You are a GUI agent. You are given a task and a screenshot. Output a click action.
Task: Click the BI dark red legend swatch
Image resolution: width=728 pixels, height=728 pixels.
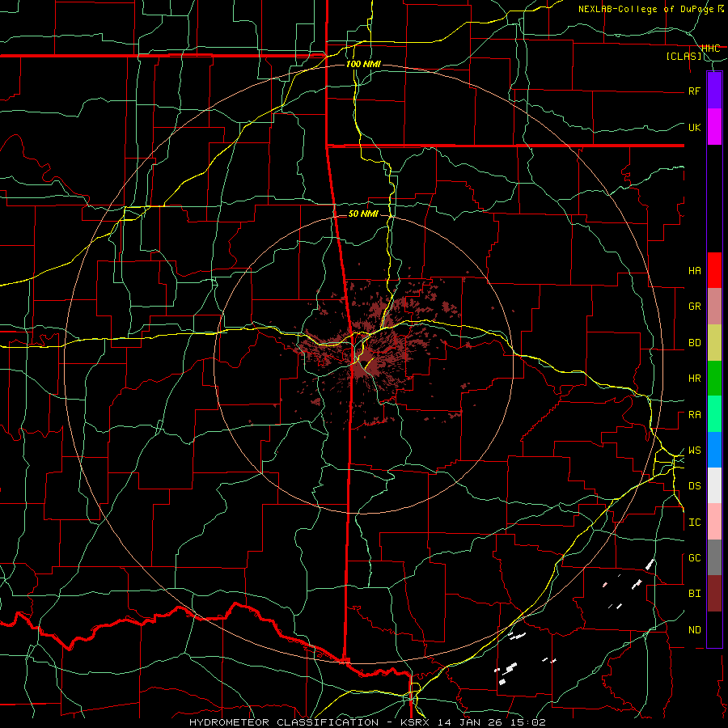click(714, 594)
